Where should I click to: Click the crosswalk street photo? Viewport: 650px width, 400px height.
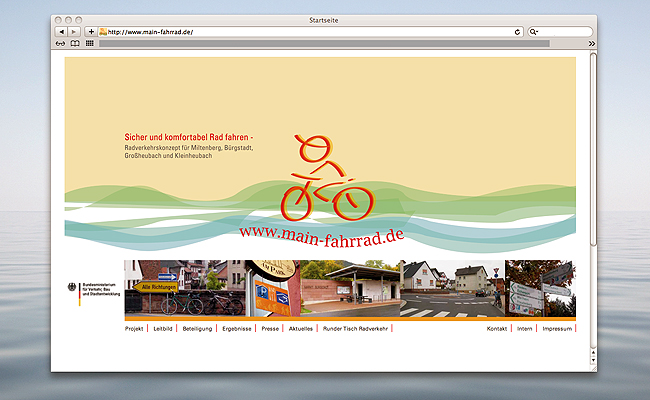point(452,288)
